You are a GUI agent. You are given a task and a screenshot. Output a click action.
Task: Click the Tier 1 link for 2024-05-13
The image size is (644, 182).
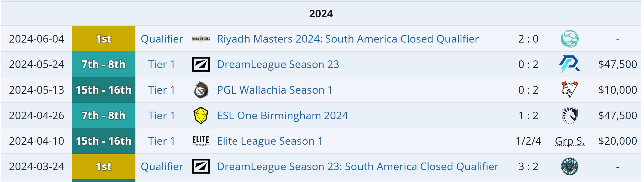tap(161, 90)
